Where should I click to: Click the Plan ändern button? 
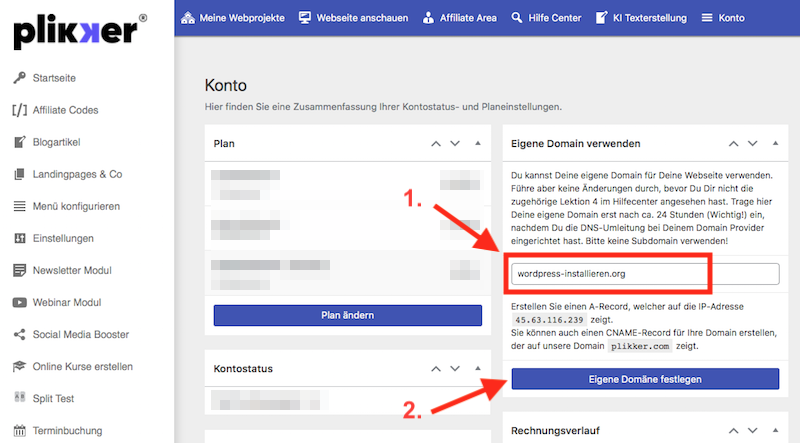[x=347, y=315]
